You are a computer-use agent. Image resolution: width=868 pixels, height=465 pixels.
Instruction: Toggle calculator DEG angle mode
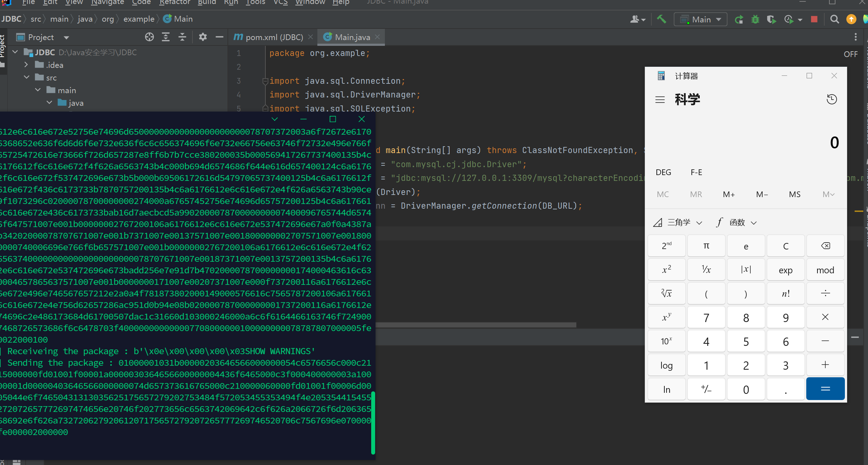[663, 172]
